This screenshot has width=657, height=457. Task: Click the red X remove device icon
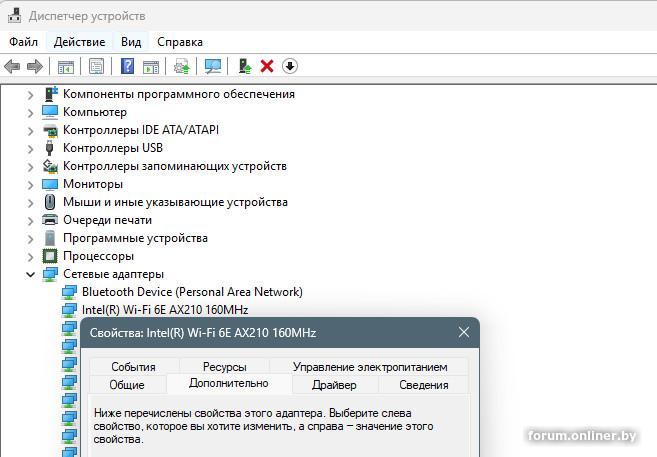[x=267, y=66]
